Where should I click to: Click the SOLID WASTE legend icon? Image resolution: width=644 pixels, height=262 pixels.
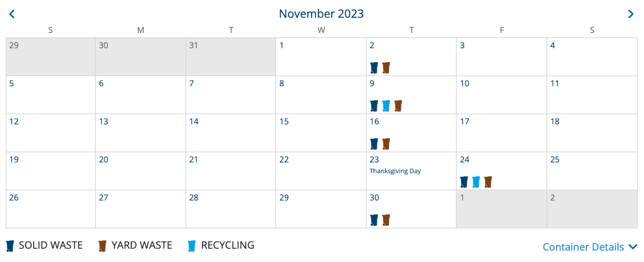coord(10,246)
